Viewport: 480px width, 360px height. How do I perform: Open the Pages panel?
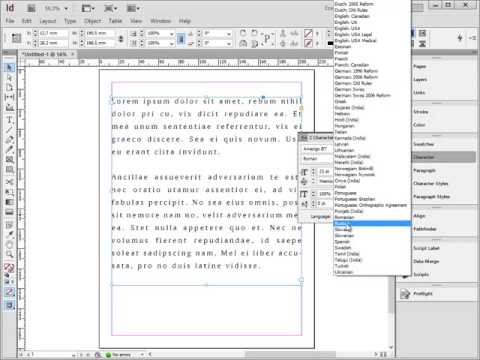420,67
